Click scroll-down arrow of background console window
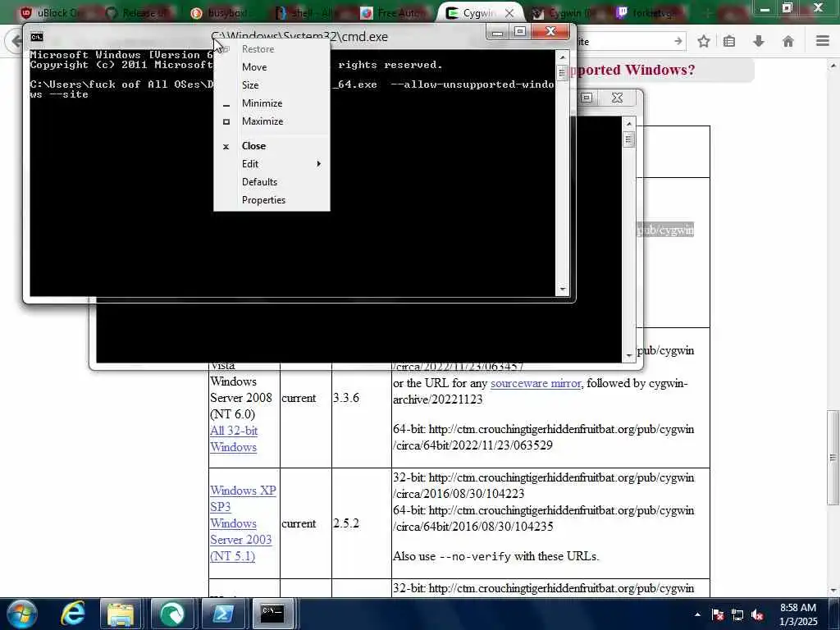The width and height of the screenshot is (840, 630). (x=629, y=355)
